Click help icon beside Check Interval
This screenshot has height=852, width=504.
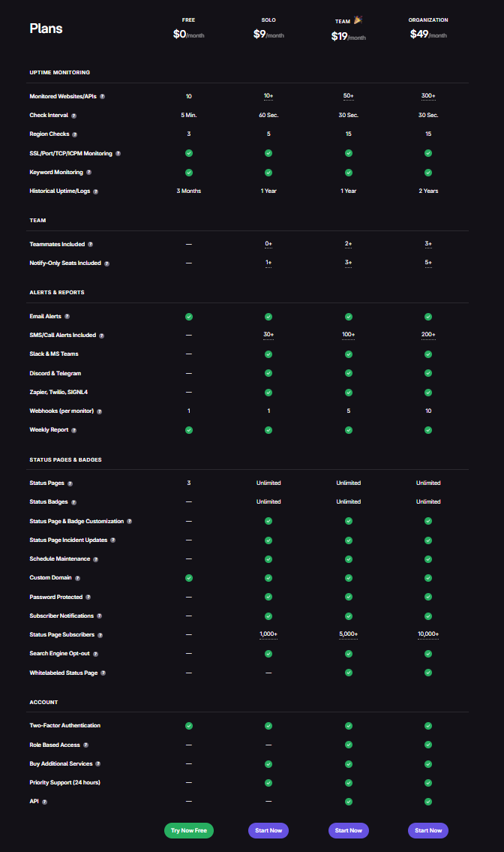click(73, 116)
